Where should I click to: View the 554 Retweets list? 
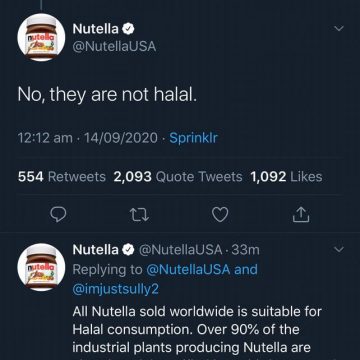click(x=62, y=177)
